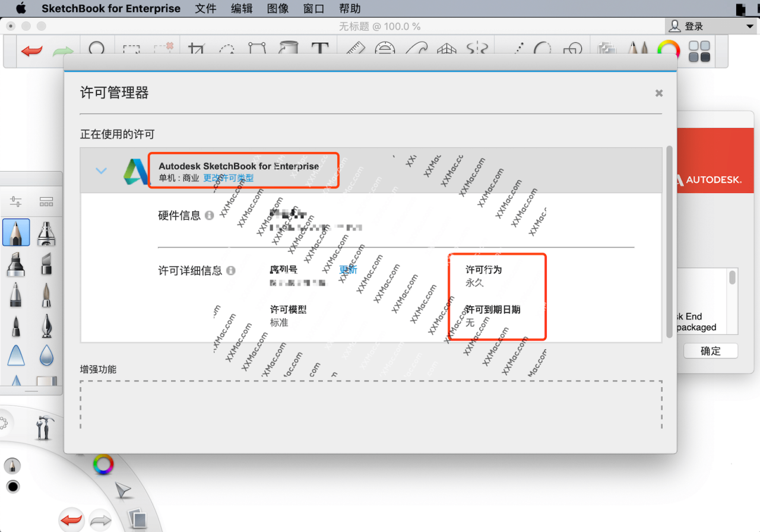Click the 更新 serial number link
The height and width of the screenshot is (532, 760).
(x=349, y=270)
